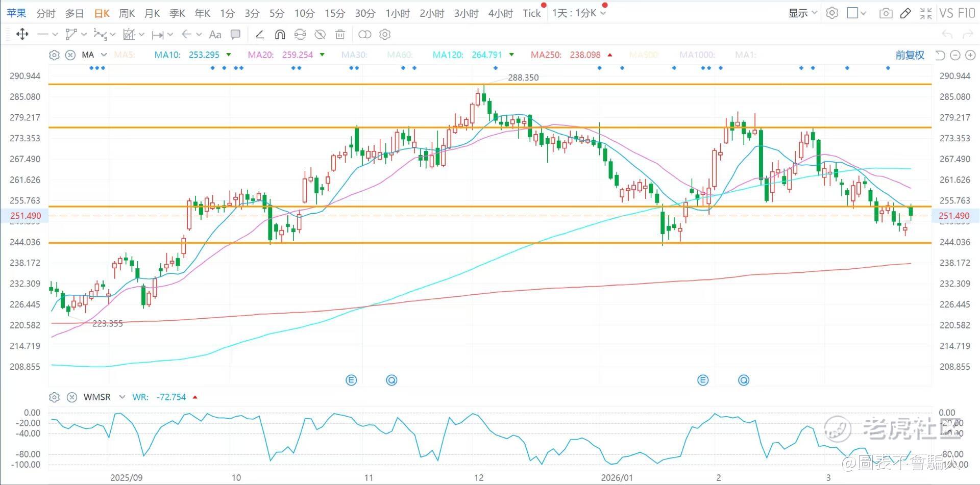Remove the WMSR indicator with its X

[x=72, y=397]
